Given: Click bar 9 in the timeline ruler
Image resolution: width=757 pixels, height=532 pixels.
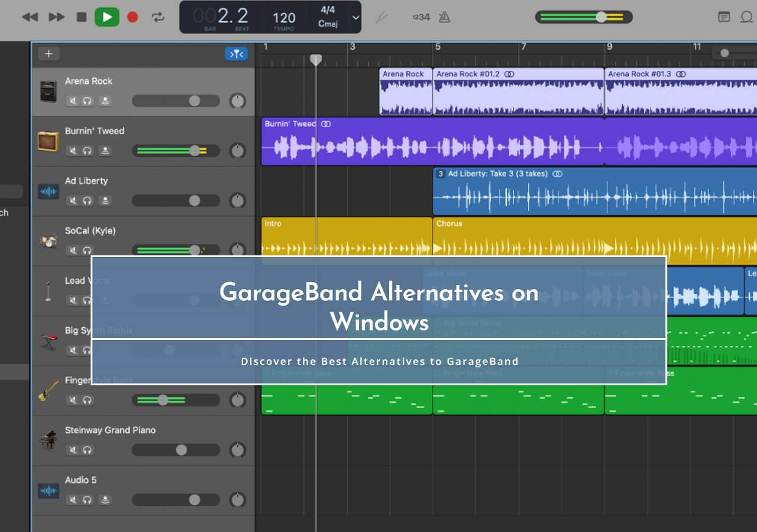Looking at the screenshot, I should pos(609,47).
